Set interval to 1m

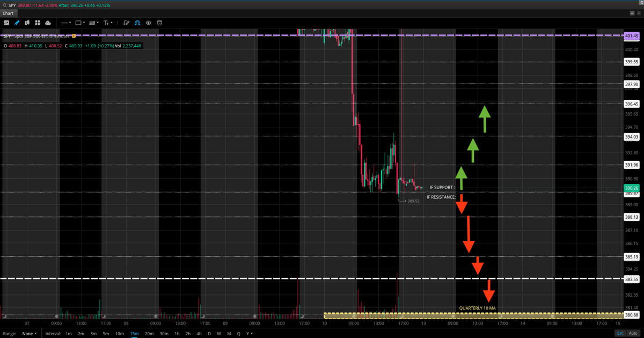point(69,334)
